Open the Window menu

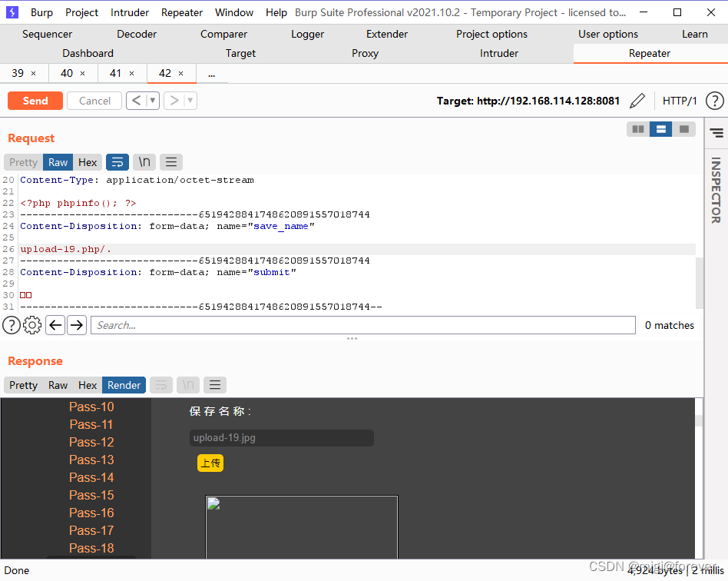234,12
